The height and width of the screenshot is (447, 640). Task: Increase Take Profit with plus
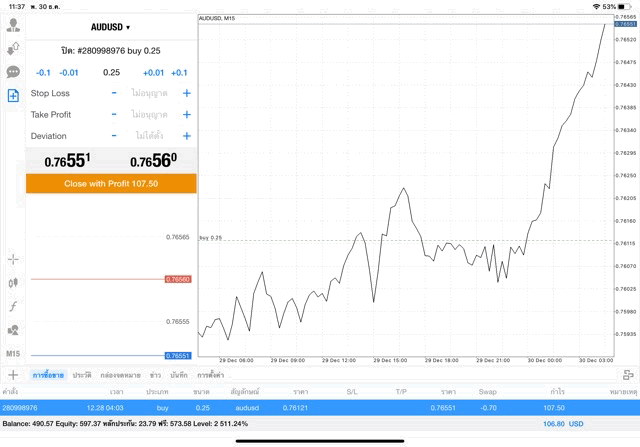(x=187, y=114)
